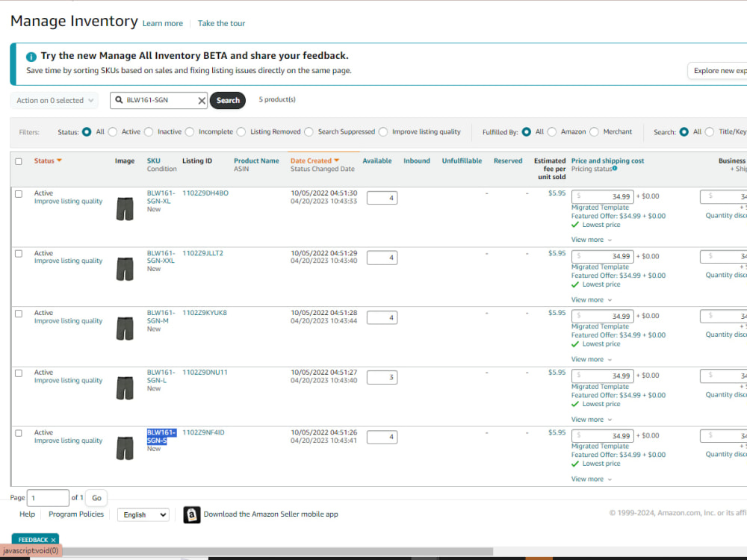Click the Go page button
The image size is (747, 560).
pos(96,498)
